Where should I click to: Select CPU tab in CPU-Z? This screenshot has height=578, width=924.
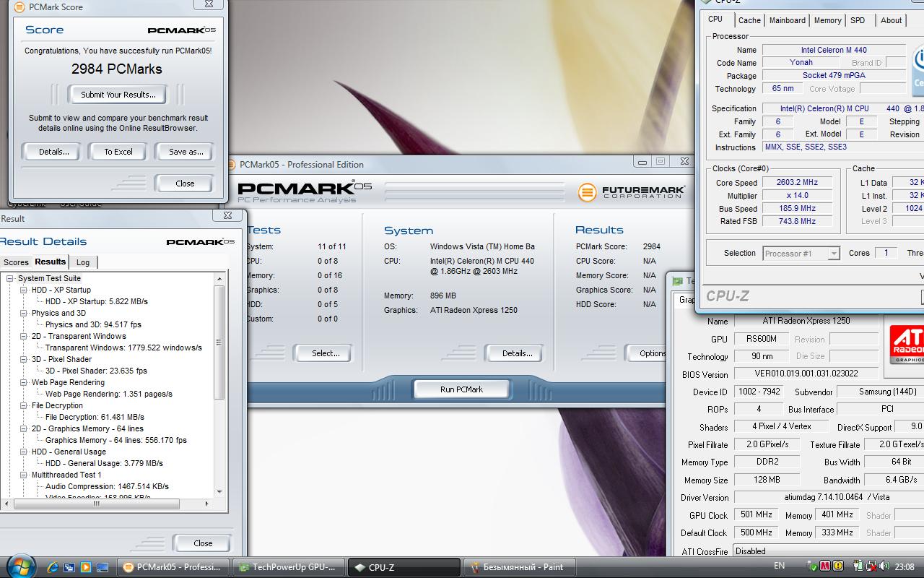[715, 20]
